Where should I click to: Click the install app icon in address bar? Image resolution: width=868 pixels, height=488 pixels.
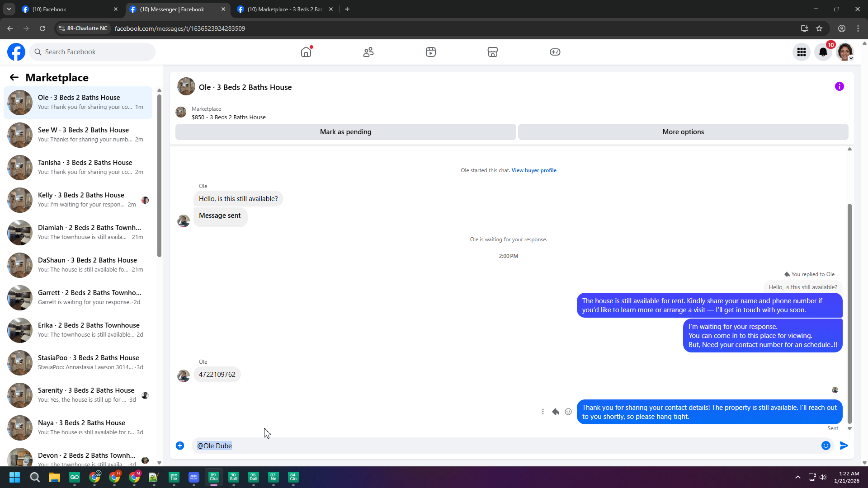805,28
